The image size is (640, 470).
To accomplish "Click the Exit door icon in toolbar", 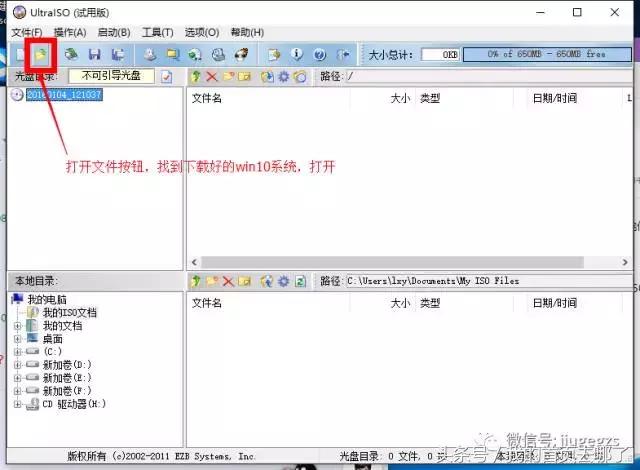I will 343,54.
